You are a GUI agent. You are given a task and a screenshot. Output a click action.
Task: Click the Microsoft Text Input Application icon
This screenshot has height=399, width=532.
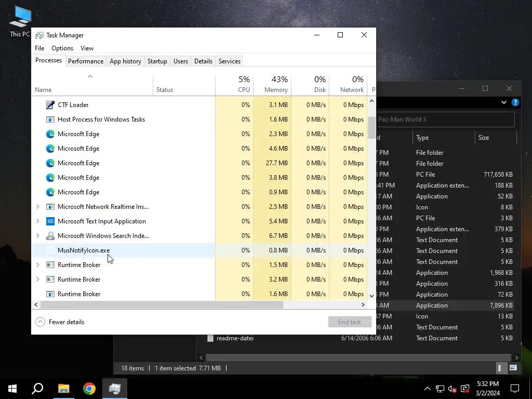tap(50, 221)
